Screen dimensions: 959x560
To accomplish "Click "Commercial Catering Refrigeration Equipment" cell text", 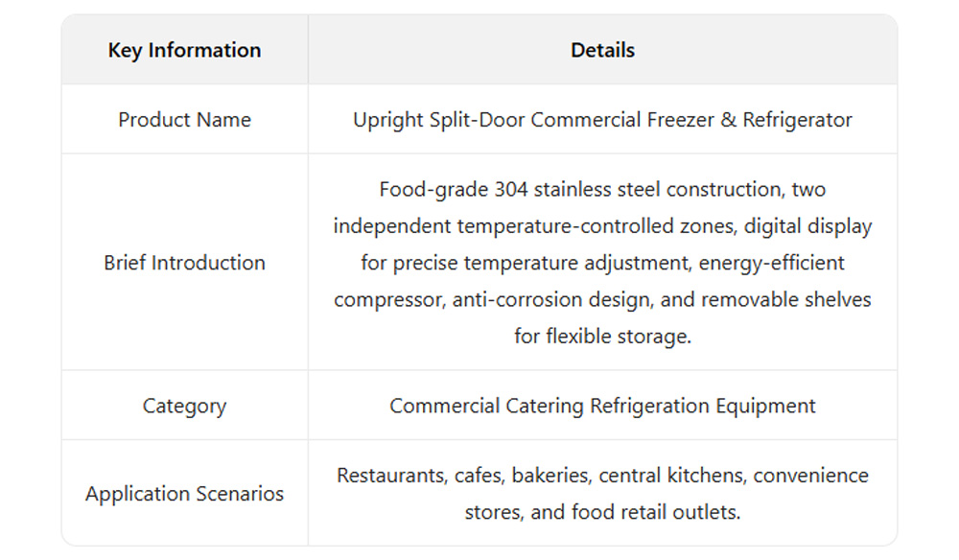I will point(602,406).
